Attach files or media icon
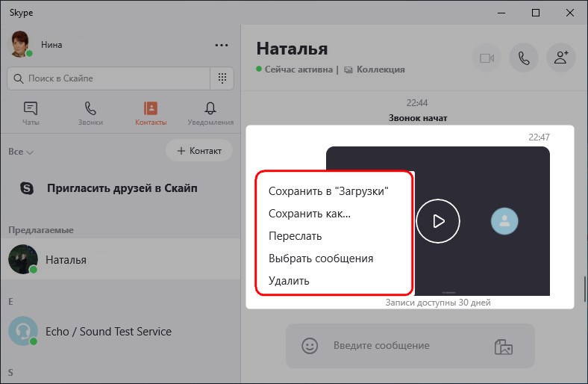 pos(503,347)
